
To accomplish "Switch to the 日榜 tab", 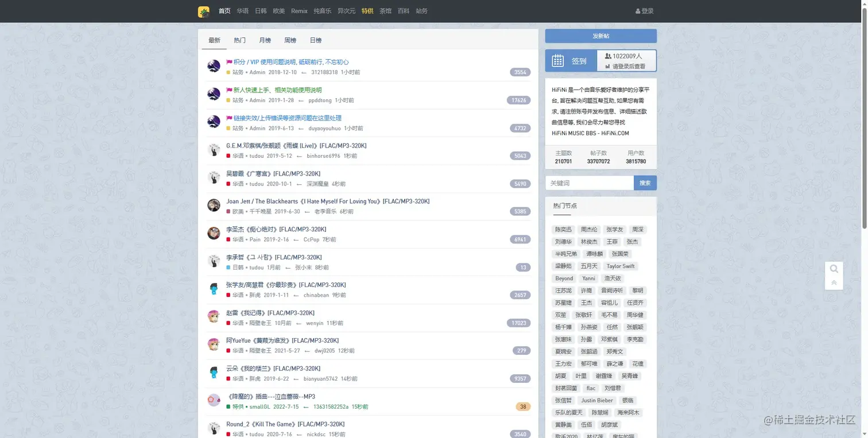I will [315, 40].
